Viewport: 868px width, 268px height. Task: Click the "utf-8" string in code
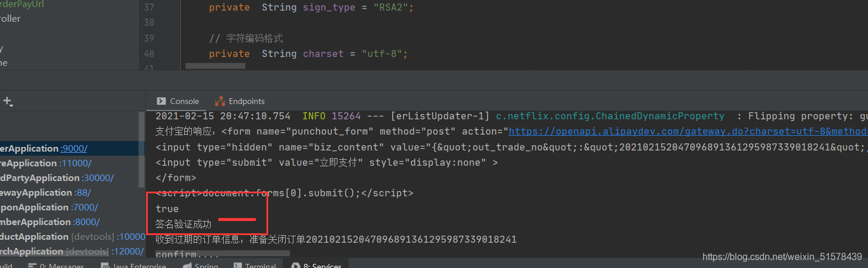pyautogui.click(x=381, y=53)
